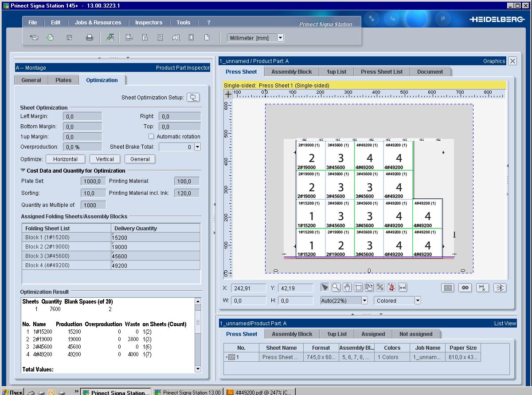The image size is (532, 395).
Task: Open the Assigned tab in List View
Action: 373,334
